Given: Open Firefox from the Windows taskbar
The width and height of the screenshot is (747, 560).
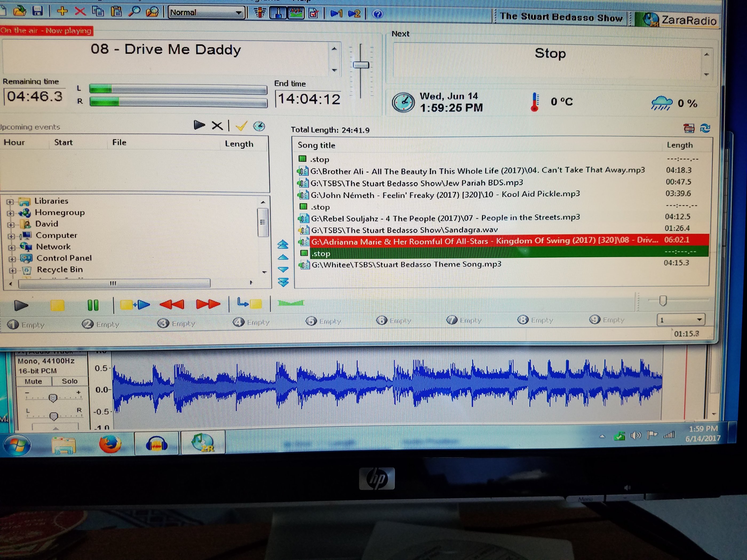Looking at the screenshot, I should (x=110, y=444).
